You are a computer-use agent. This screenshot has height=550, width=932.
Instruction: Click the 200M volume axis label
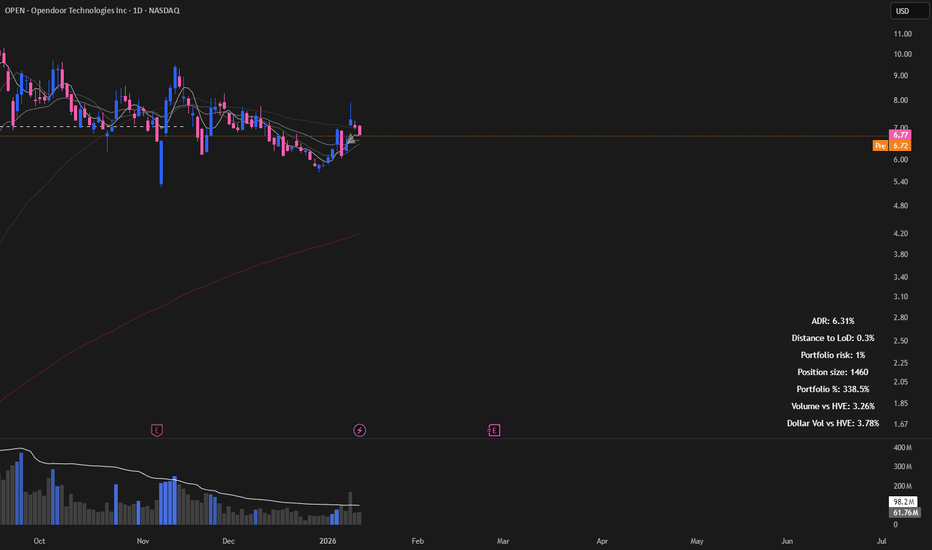click(902, 486)
